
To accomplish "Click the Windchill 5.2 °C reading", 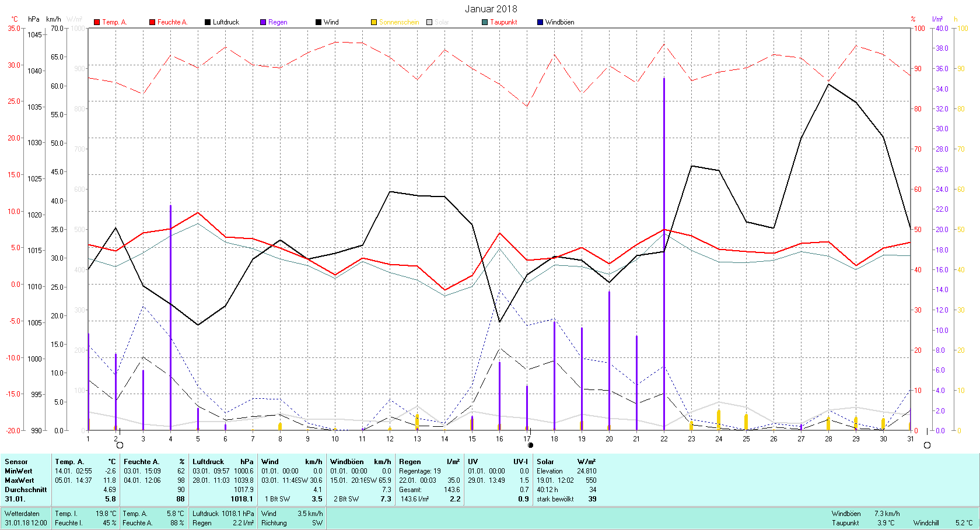I will tap(943, 523).
